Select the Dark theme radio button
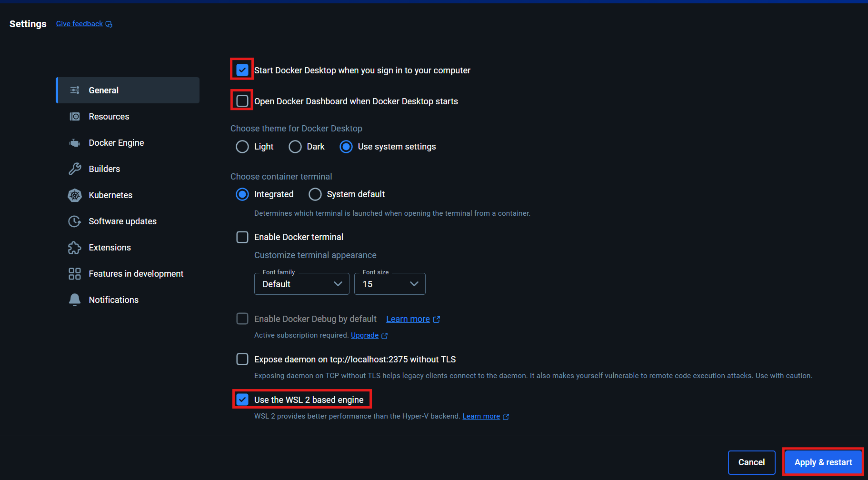868x480 pixels. (295, 147)
